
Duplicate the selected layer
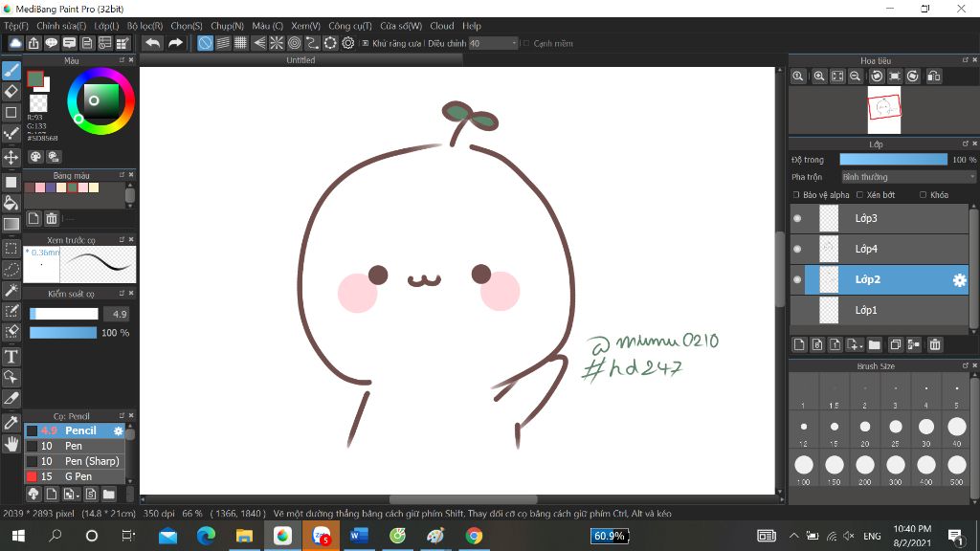click(x=895, y=344)
